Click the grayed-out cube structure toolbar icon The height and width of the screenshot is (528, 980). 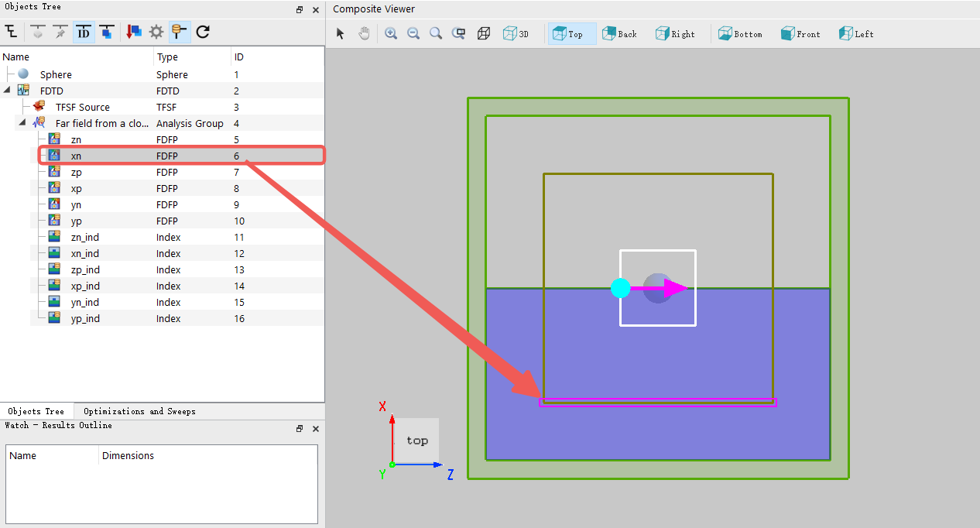37,32
